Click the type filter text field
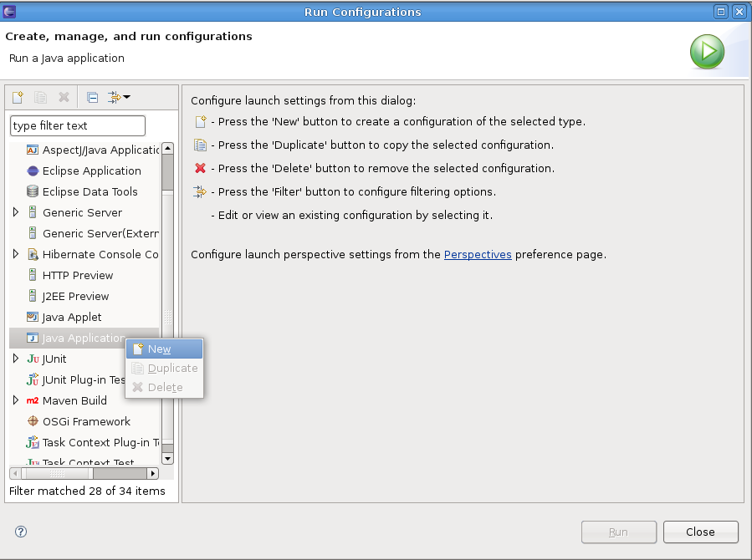752x560 pixels. click(77, 125)
